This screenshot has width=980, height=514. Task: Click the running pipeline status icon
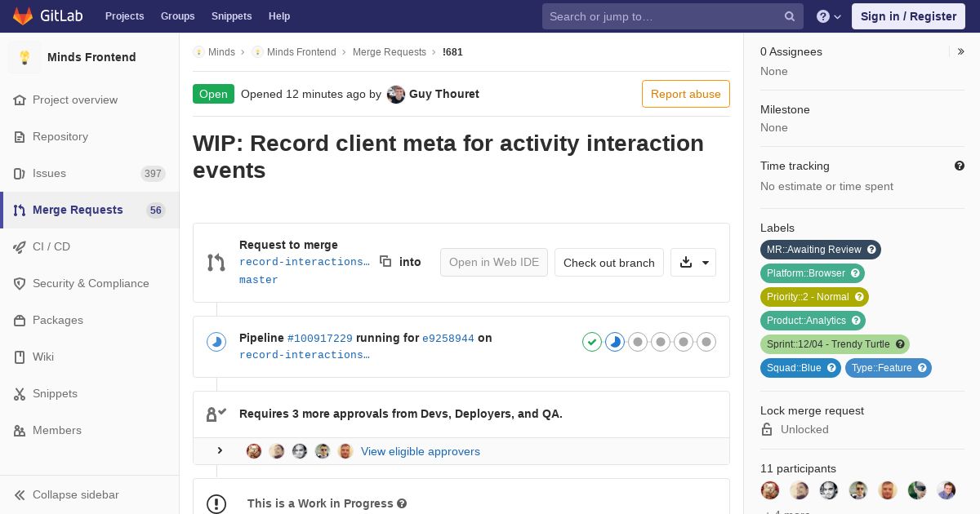pyautogui.click(x=216, y=341)
